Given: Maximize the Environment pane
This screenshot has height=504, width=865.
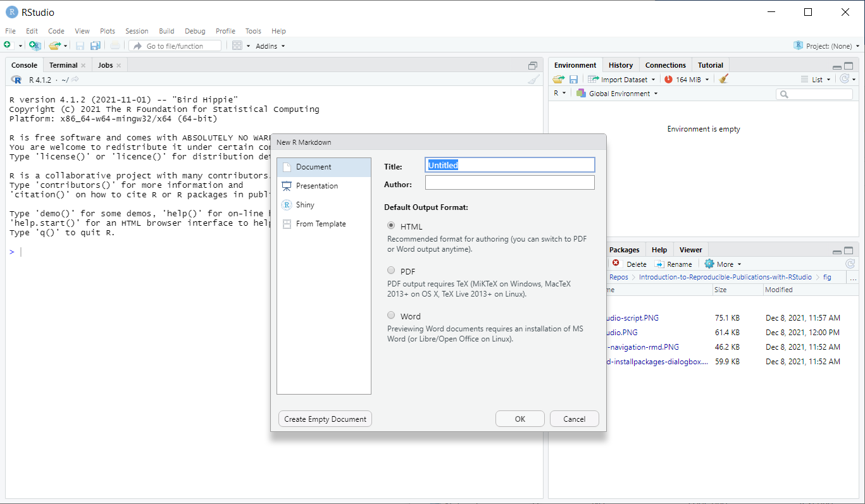Looking at the screenshot, I should click(x=849, y=66).
